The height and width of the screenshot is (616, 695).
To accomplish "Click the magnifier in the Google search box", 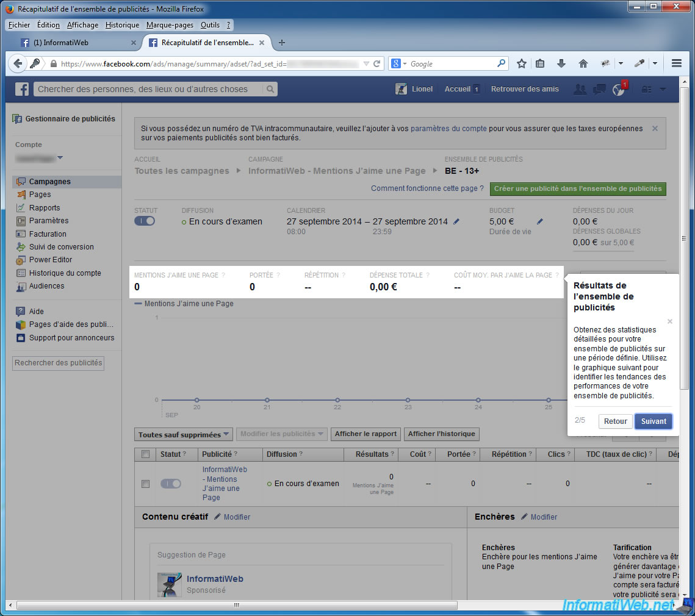I will coord(501,63).
